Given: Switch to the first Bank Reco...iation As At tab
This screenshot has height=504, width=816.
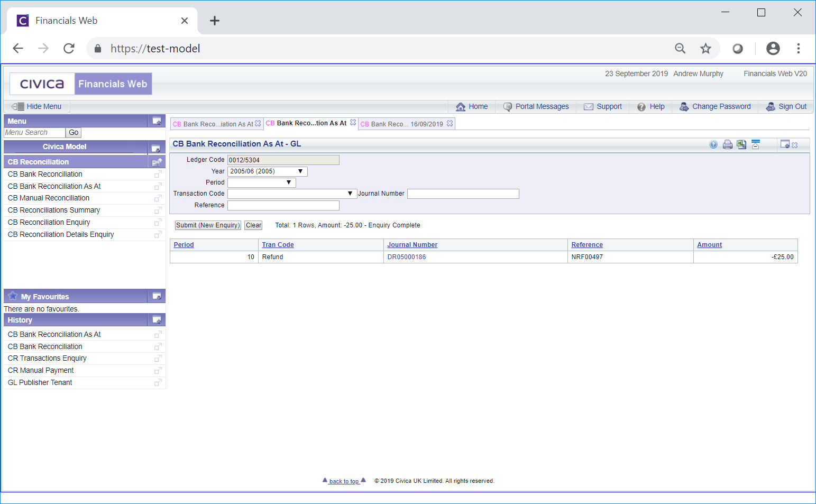Looking at the screenshot, I should point(214,124).
